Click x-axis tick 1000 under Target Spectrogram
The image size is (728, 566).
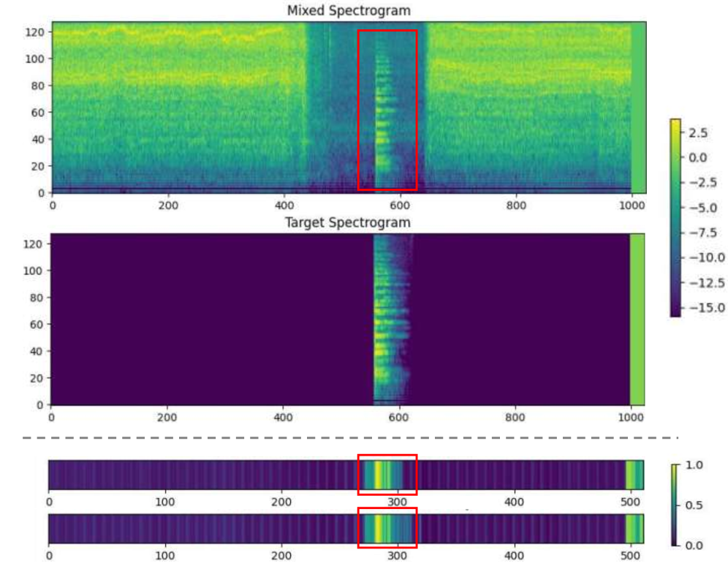click(x=631, y=418)
